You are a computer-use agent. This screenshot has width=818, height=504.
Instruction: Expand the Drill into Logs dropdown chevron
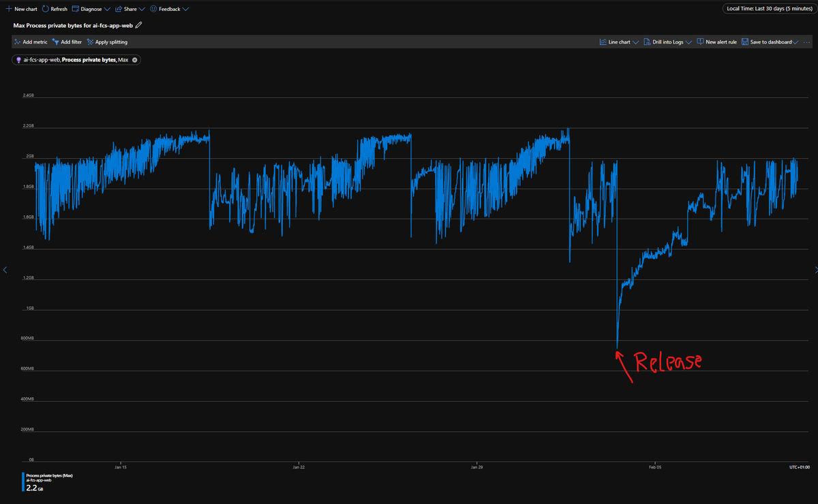[688, 42]
